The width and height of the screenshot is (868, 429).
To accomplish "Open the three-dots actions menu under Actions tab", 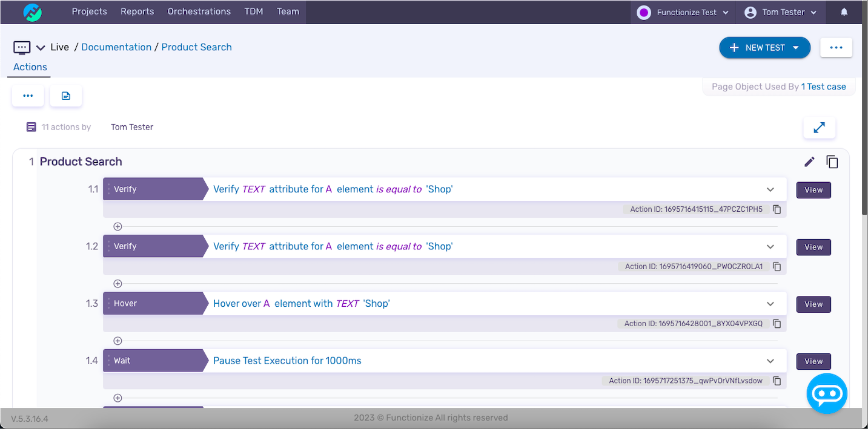I will [x=28, y=96].
